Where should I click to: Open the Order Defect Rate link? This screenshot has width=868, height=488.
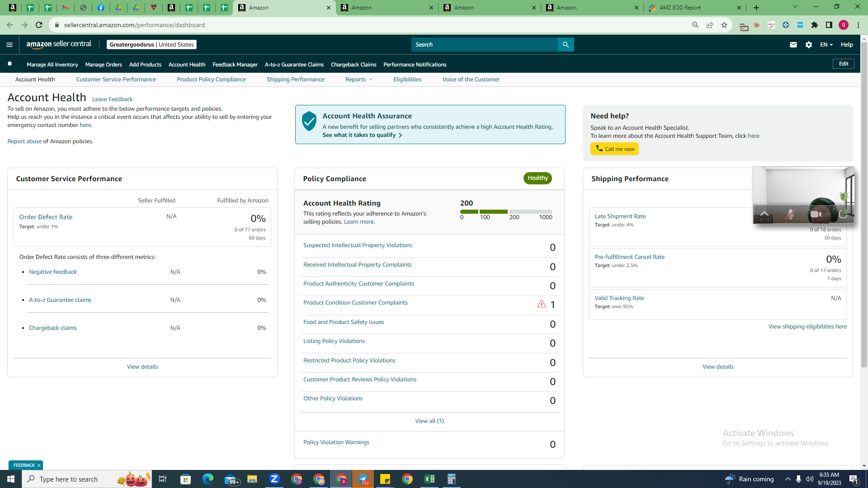click(x=46, y=217)
